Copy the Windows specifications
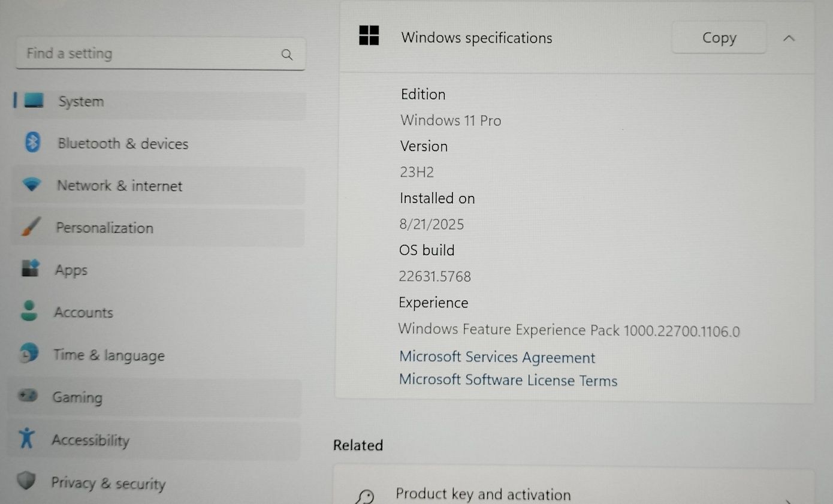833x504 pixels. click(x=719, y=38)
